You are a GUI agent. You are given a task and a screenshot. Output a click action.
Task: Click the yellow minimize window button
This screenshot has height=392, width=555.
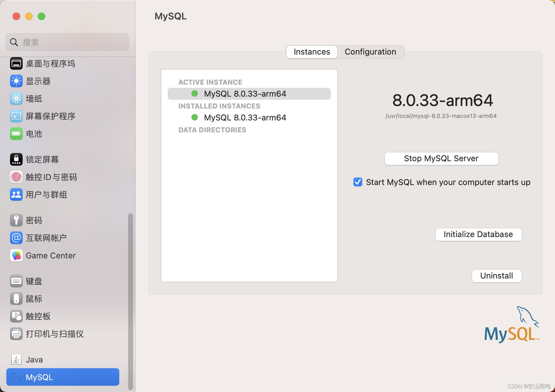(x=29, y=16)
